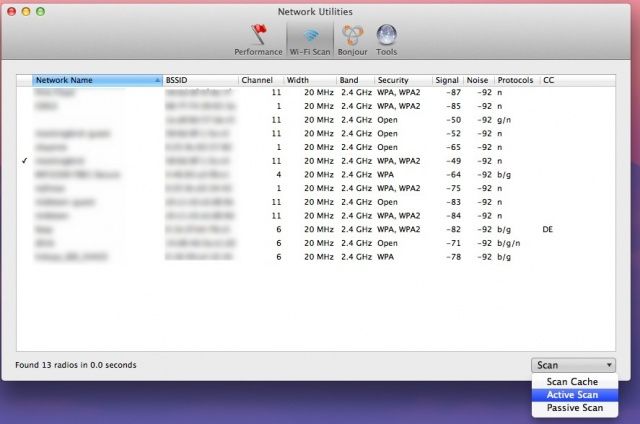Open the Scan dropdown button
This screenshot has width=640, height=424.
click(574, 365)
